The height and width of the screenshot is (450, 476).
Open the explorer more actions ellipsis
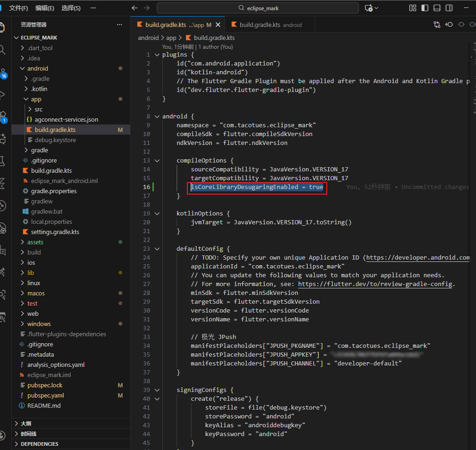pyautogui.click(x=119, y=25)
